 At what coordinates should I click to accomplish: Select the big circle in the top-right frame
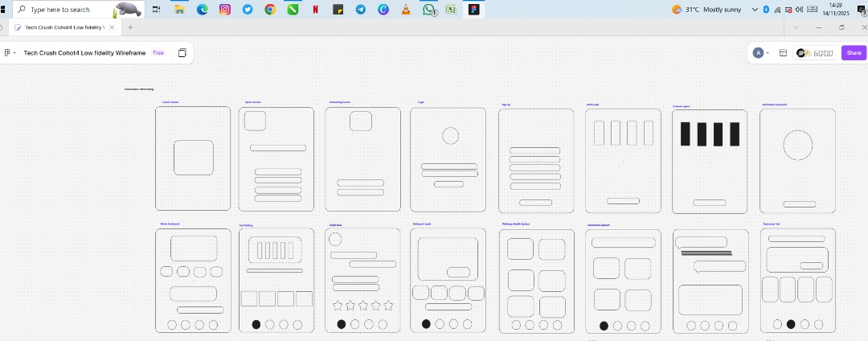coord(798,145)
